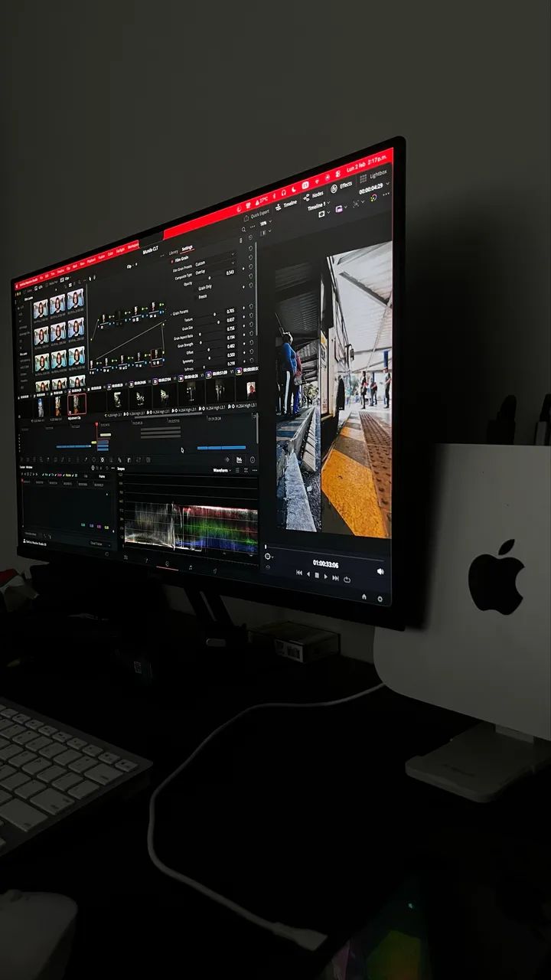Click play forward in viewer transport
Screen dimensions: 551x980
pyautogui.click(x=326, y=577)
